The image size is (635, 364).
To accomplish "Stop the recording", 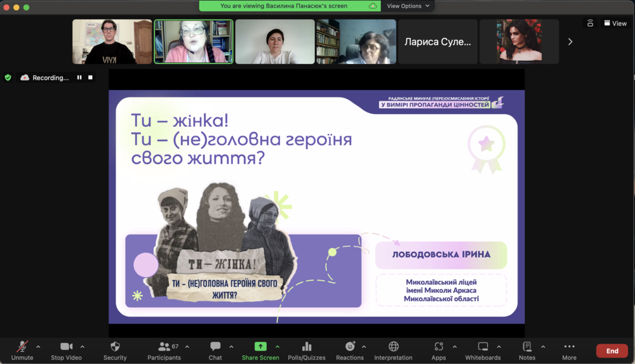I will pyautogui.click(x=90, y=77).
